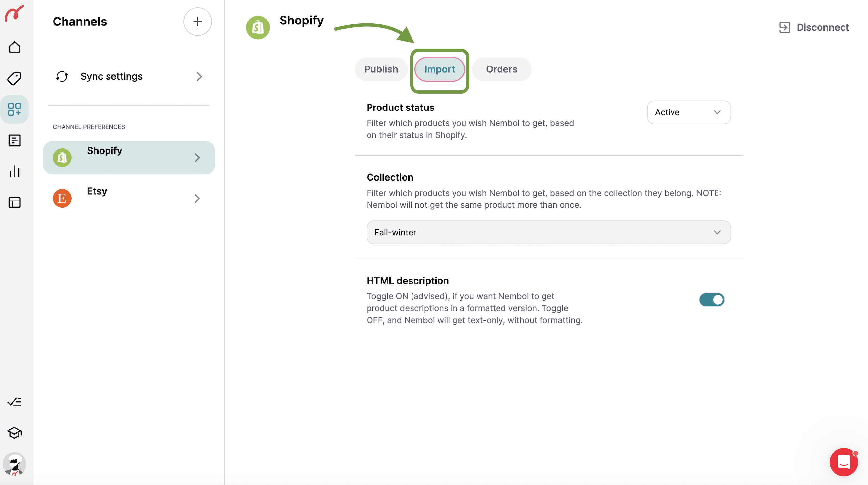Image resolution: width=868 pixels, height=485 pixels.
Task: Click the Shopify logo in channel list
Action: pos(62,157)
